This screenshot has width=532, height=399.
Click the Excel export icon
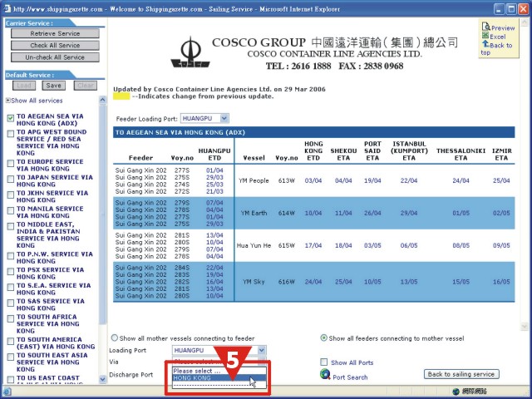485,36
